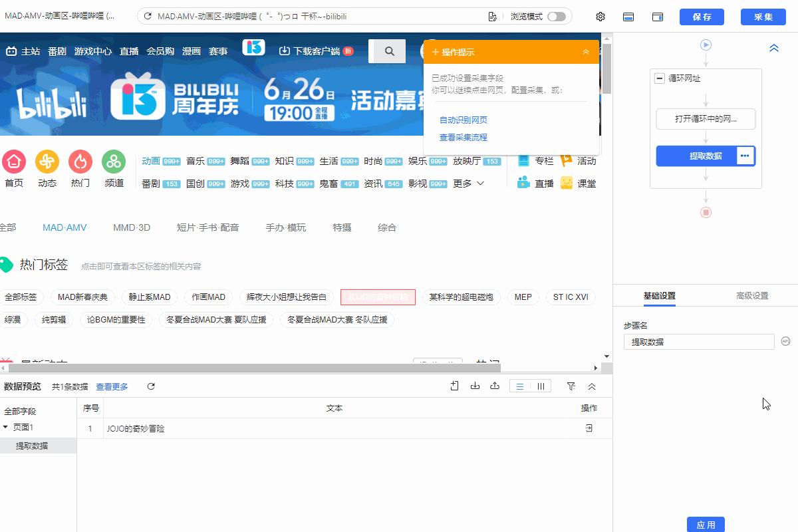The image size is (798, 532).
Task: Click the import download icon in data preview
Action: coord(475,386)
